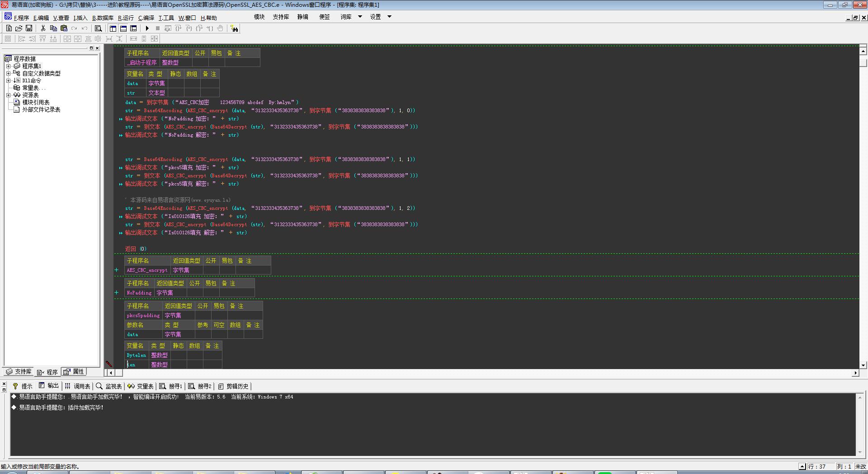Expand the 自定义数据类型 tree node
868x474 pixels.
[x=8, y=73]
